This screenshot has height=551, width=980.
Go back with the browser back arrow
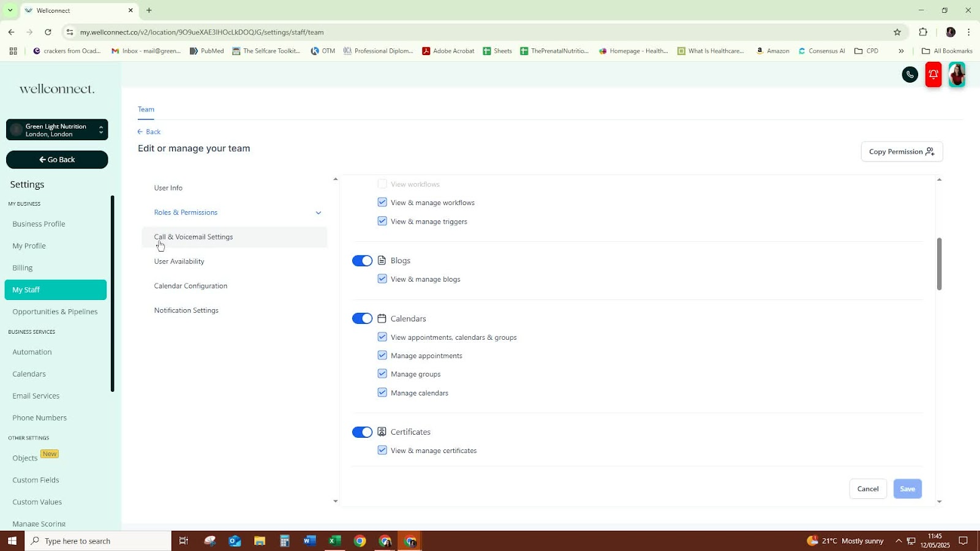12,32
